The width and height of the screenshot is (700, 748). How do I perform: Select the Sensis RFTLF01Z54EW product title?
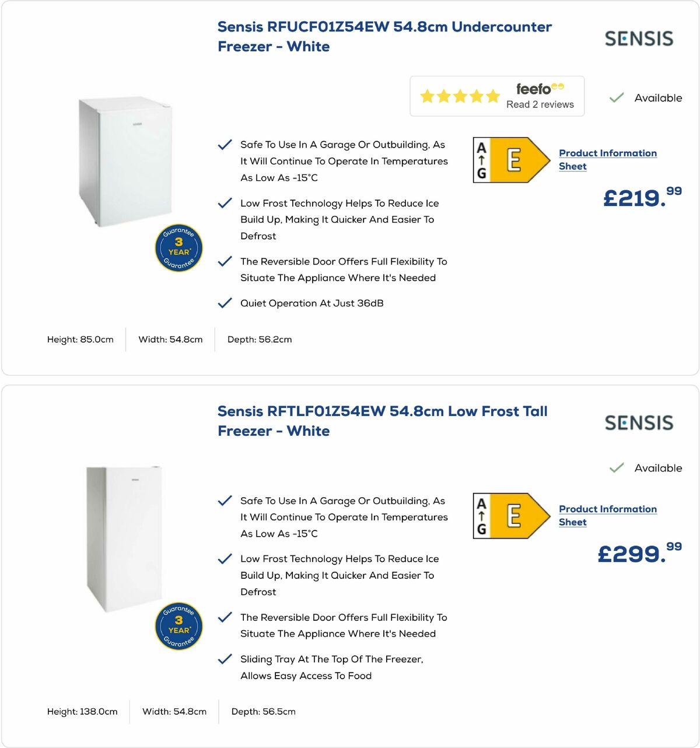click(x=382, y=421)
